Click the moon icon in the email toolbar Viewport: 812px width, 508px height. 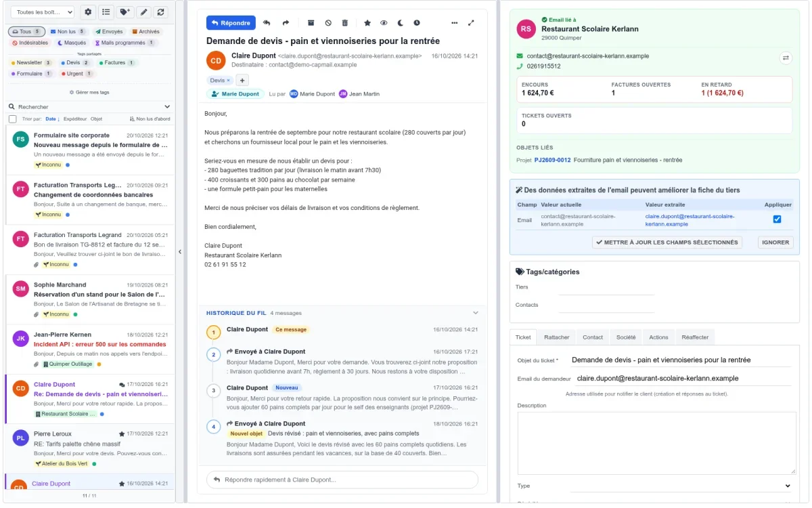click(400, 23)
